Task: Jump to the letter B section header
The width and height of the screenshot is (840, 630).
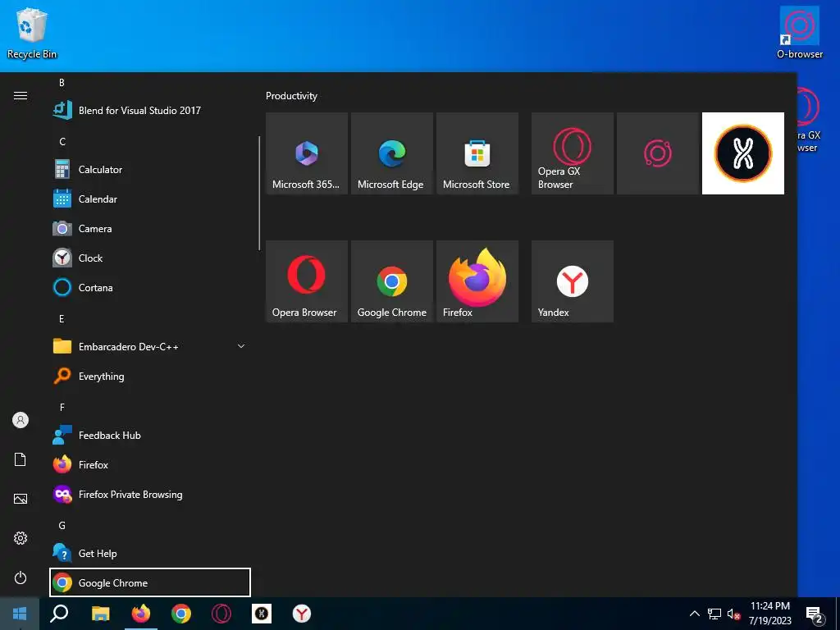Action: pos(62,83)
